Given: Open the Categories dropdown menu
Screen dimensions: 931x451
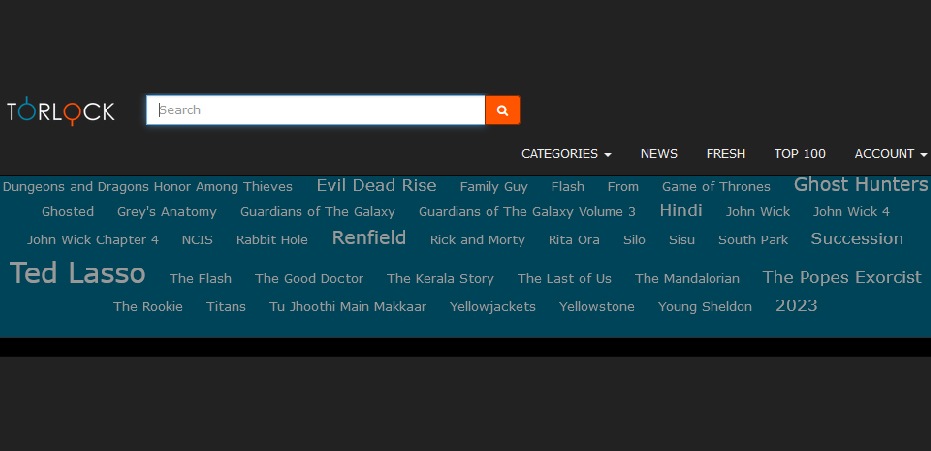Looking at the screenshot, I should 566,154.
